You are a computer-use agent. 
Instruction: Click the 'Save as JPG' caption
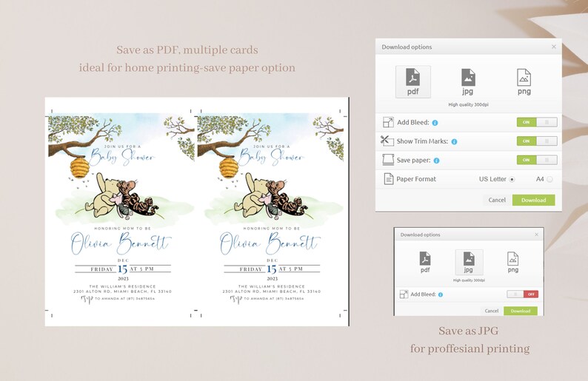(x=468, y=331)
